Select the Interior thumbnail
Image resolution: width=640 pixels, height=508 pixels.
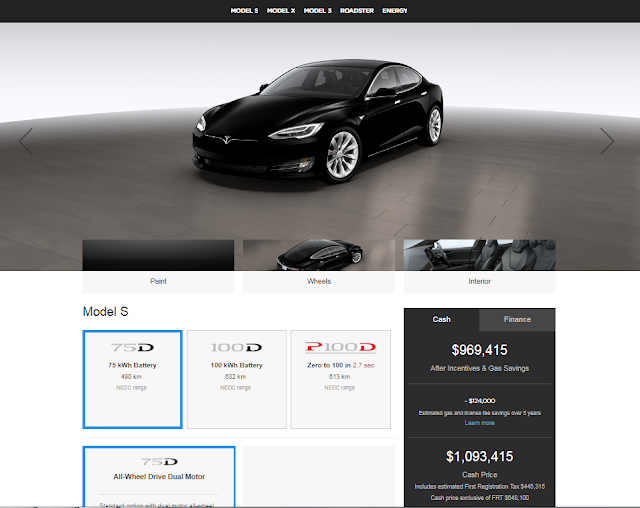[480, 266]
